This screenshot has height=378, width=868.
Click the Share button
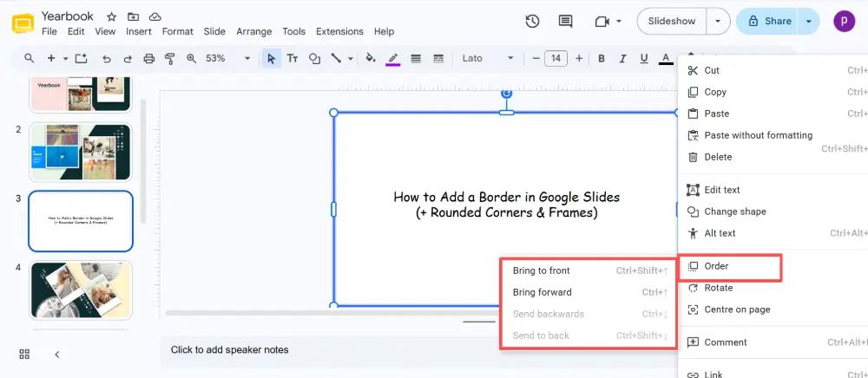766,21
